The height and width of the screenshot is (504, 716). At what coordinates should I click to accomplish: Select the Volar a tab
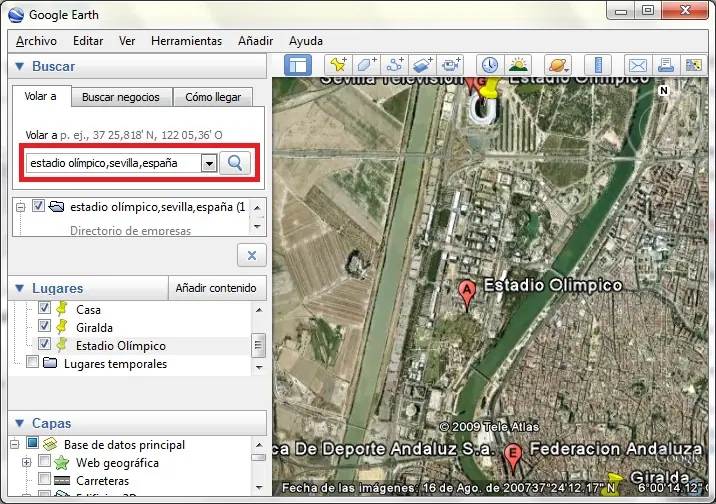(41, 96)
